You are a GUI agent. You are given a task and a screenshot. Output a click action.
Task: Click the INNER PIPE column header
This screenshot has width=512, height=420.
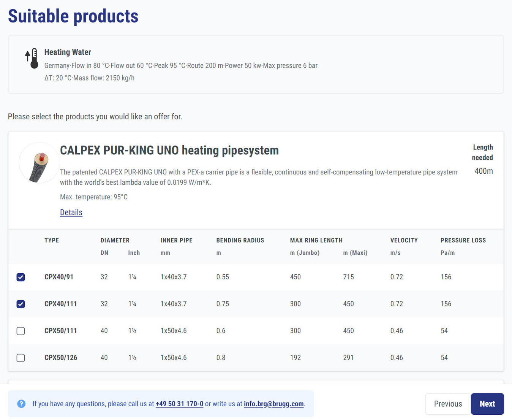177,240
